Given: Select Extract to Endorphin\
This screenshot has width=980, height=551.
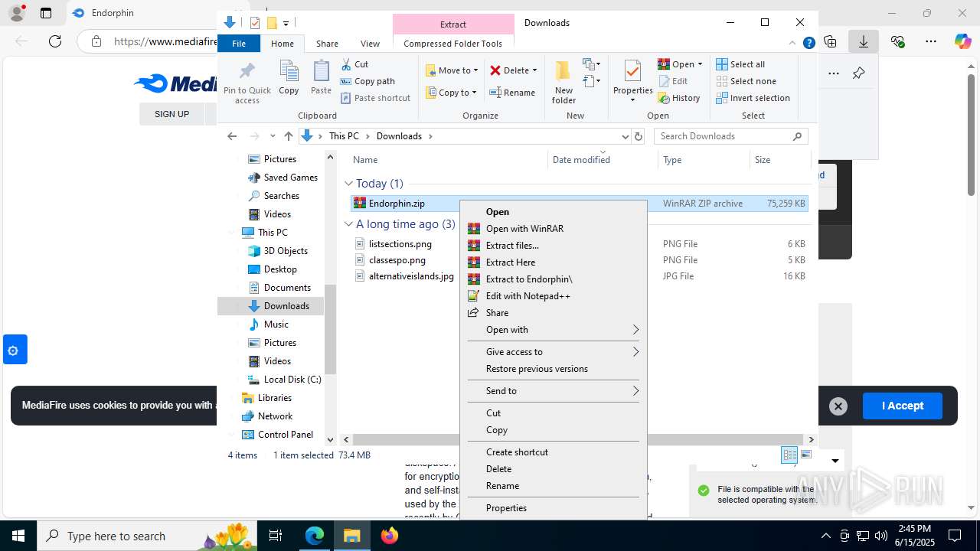Looking at the screenshot, I should coord(553,279).
